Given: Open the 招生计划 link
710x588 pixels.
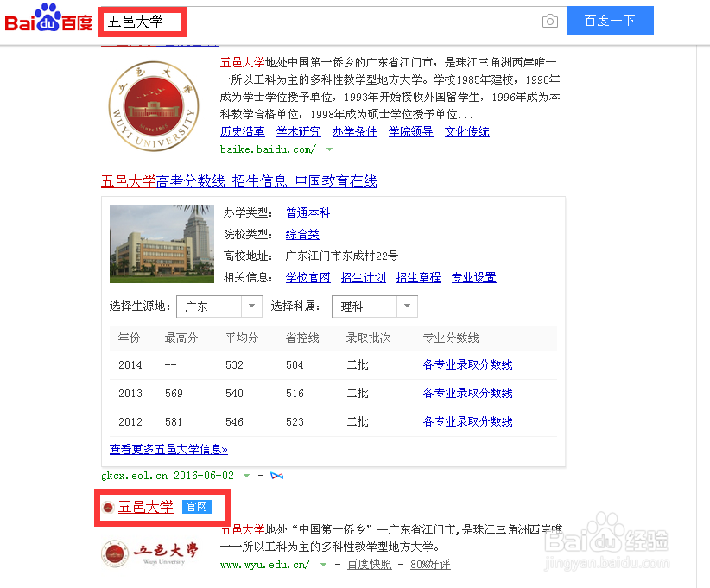Looking at the screenshot, I should pyautogui.click(x=363, y=277).
